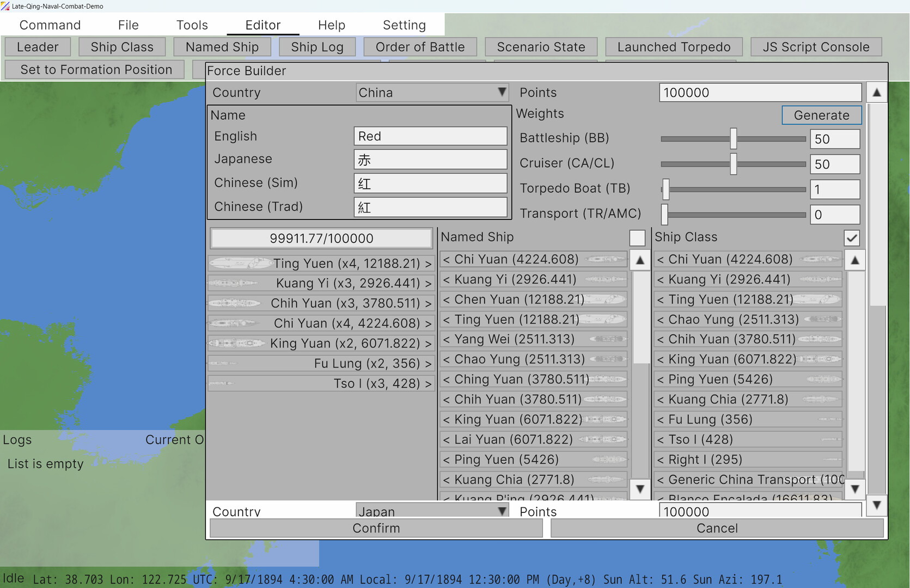Open the Tools menu
The image size is (910, 588).
[x=192, y=25]
